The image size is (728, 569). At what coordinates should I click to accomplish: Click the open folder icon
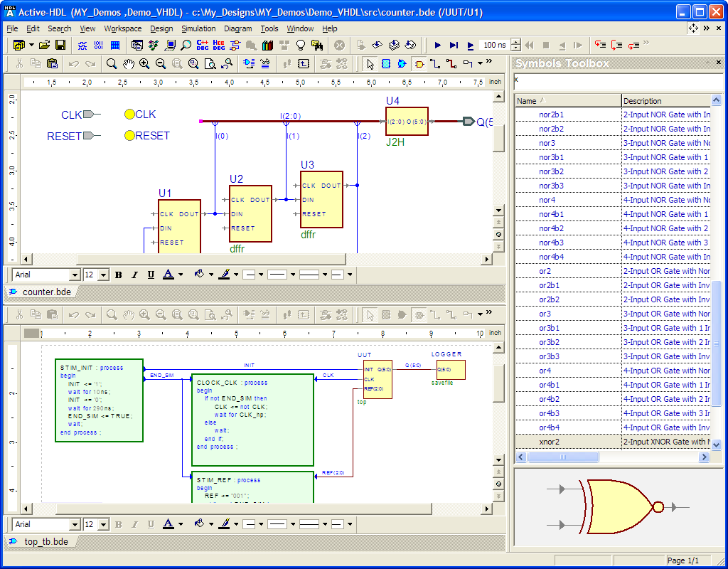pos(45,45)
